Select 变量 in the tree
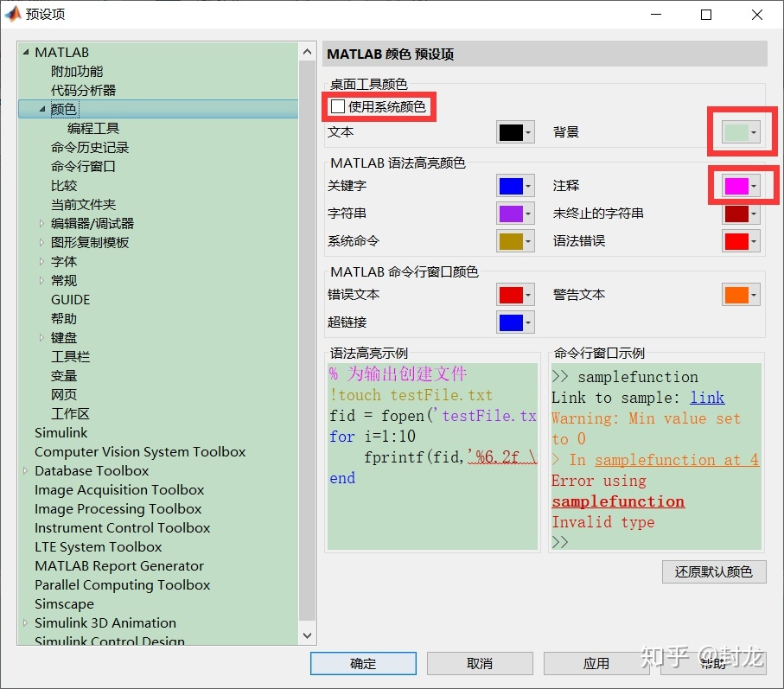The width and height of the screenshot is (784, 689). 63,375
